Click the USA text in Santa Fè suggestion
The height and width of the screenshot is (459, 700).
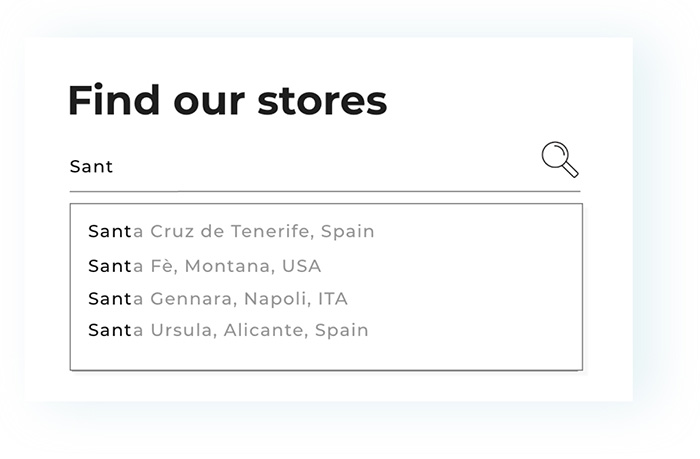tap(301, 266)
